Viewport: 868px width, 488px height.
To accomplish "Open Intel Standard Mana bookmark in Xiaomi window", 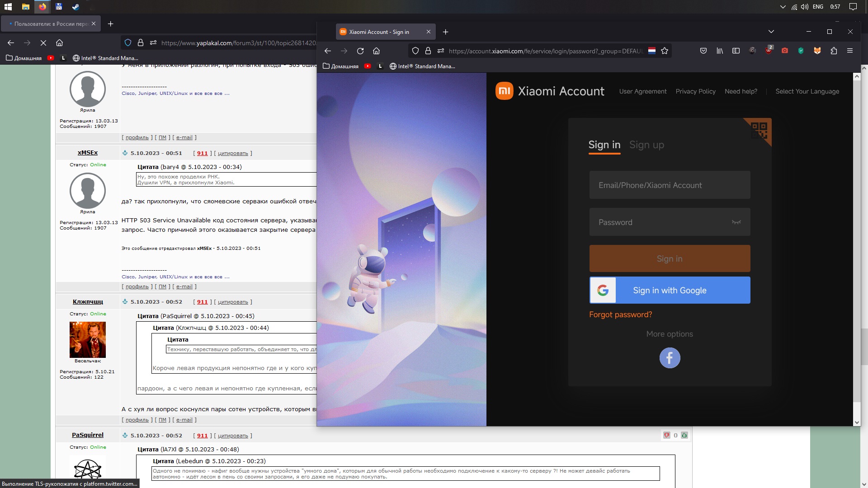I will pos(422,66).
